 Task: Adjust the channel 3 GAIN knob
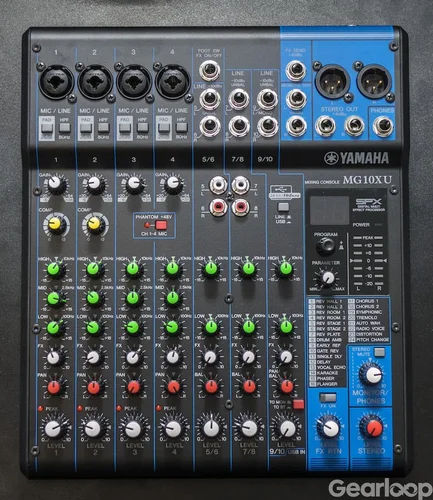point(134,183)
